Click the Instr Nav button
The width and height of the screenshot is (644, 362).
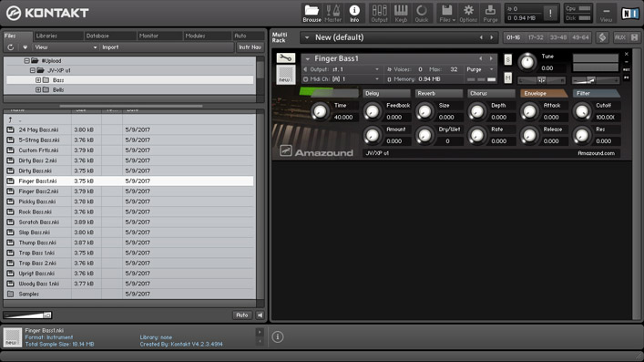pyautogui.click(x=250, y=47)
